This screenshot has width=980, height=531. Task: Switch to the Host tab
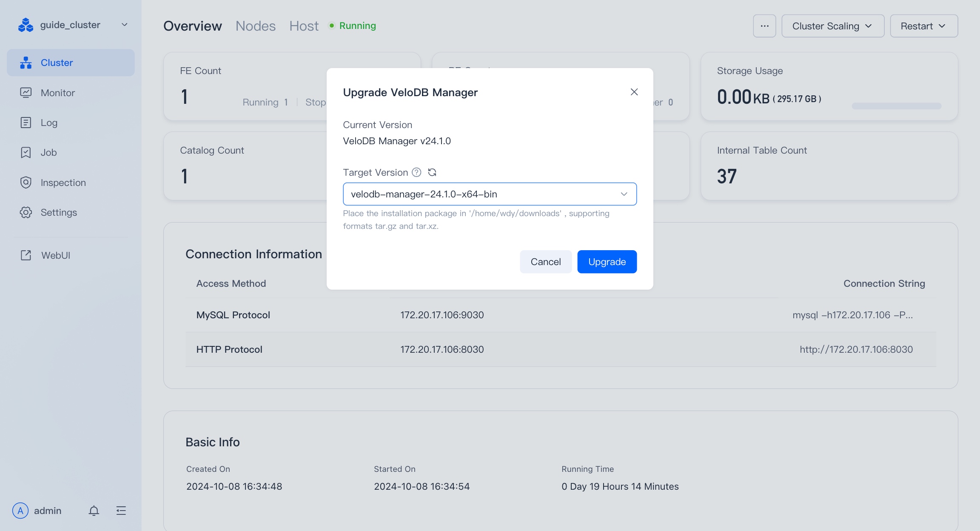(304, 26)
